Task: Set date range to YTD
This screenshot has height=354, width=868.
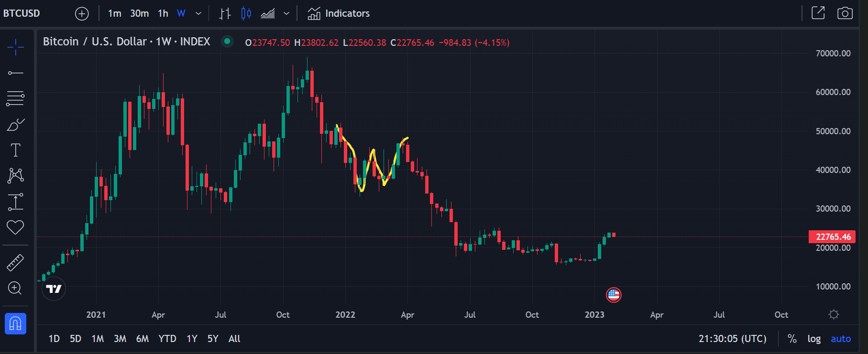Action: pos(167,339)
